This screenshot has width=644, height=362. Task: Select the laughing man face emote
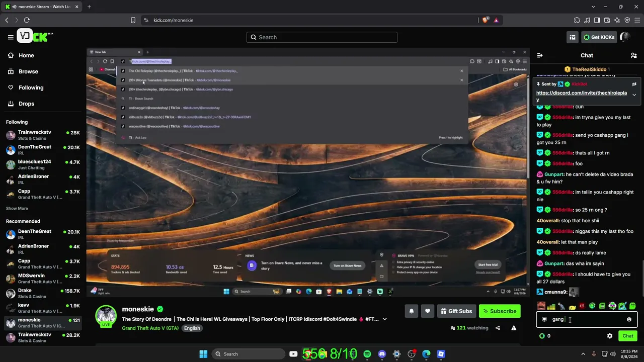click(x=541, y=306)
